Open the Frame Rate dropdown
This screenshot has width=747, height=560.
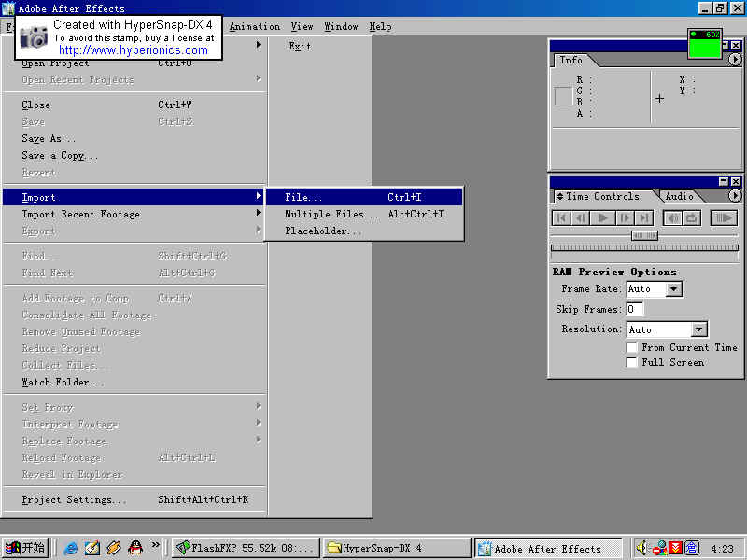[673, 289]
